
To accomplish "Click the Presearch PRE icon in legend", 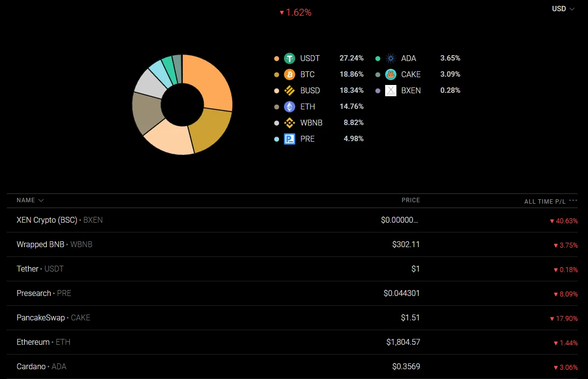I will (x=290, y=139).
